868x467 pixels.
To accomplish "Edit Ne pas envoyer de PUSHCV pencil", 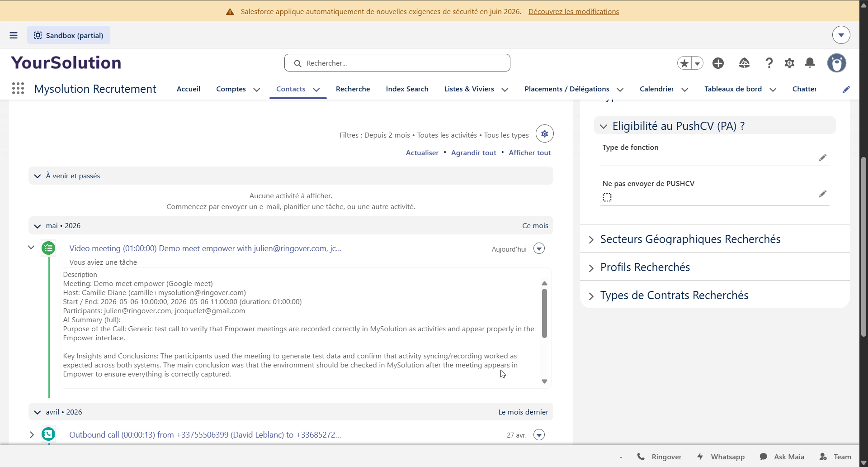I will pos(822,194).
